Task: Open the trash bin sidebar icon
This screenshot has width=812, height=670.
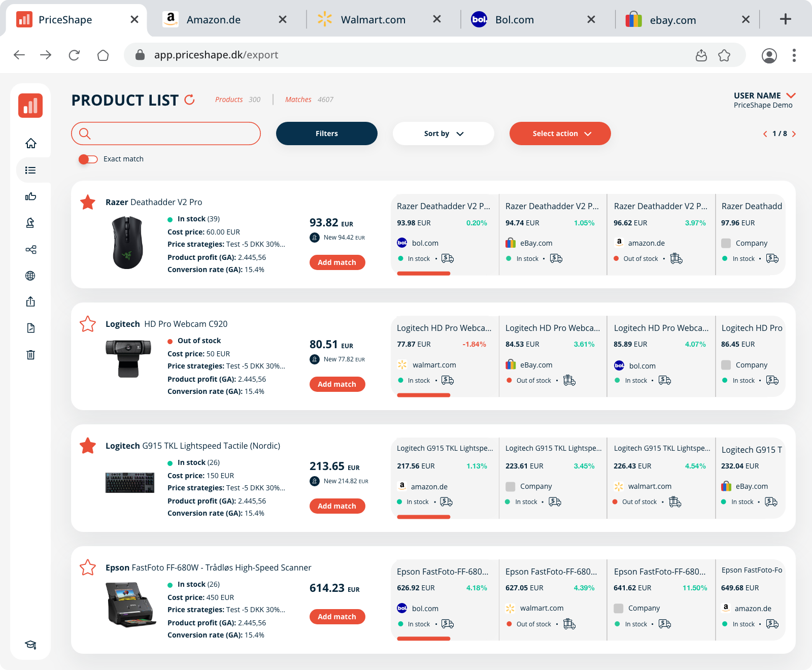Action: (30, 354)
